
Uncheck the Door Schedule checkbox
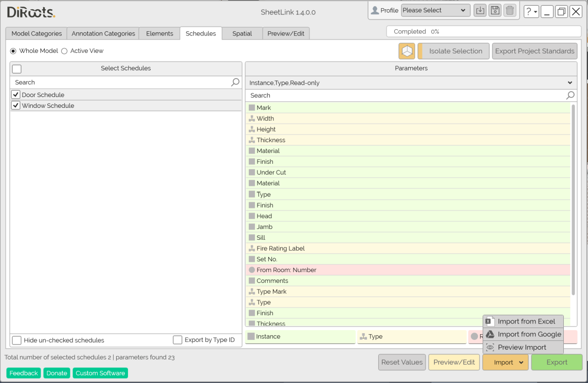coord(15,94)
